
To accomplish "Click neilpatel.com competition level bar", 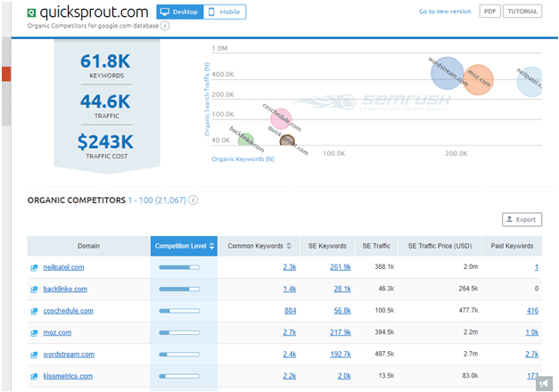I will pyautogui.click(x=179, y=267).
